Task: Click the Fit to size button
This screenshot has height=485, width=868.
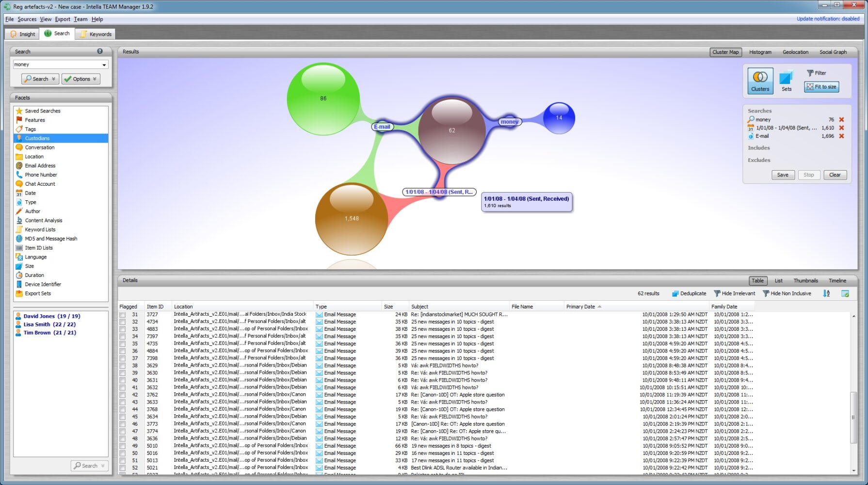Action: click(821, 87)
